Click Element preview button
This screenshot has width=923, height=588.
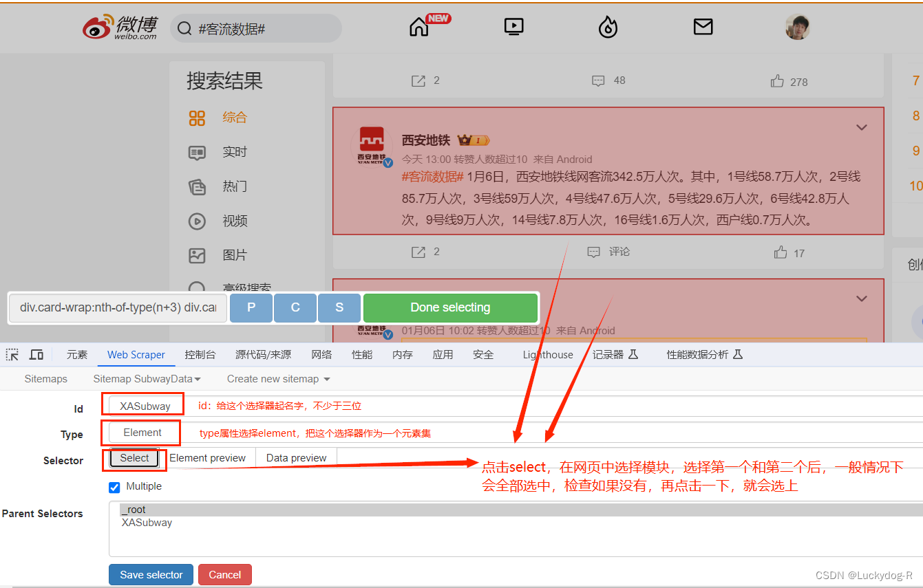[207, 458]
